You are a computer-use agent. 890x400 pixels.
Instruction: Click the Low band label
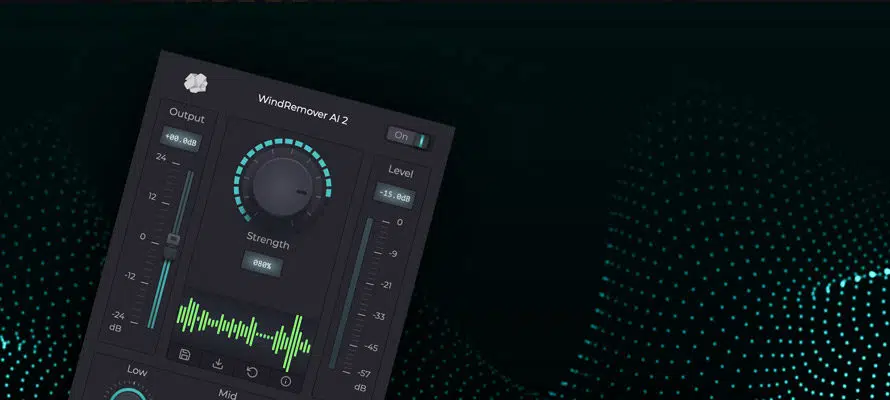(137, 371)
